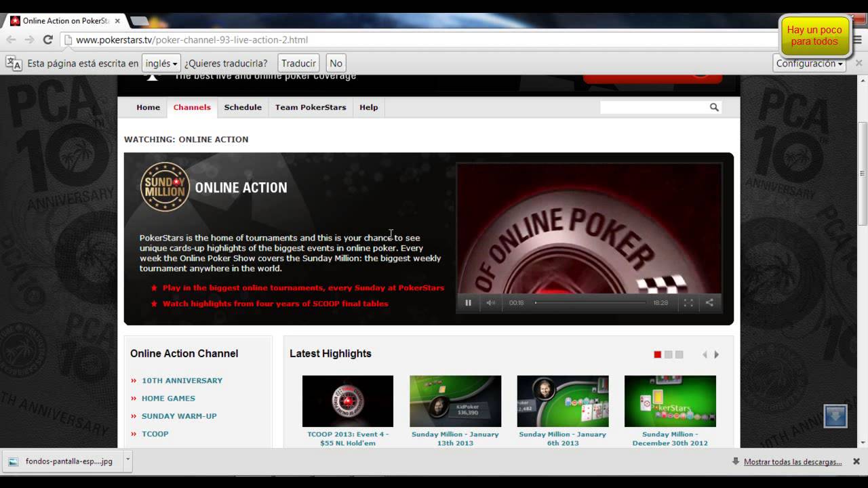Image resolution: width=868 pixels, height=488 pixels.
Task: Show next Latest Highlights with right arrow
Action: point(717,354)
